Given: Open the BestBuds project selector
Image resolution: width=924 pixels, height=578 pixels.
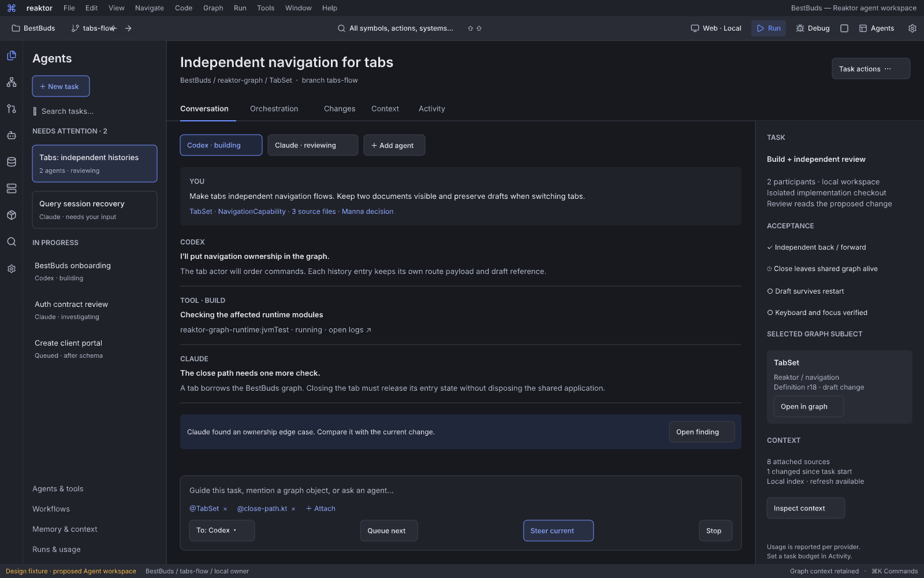Looking at the screenshot, I should tap(33, 28).
